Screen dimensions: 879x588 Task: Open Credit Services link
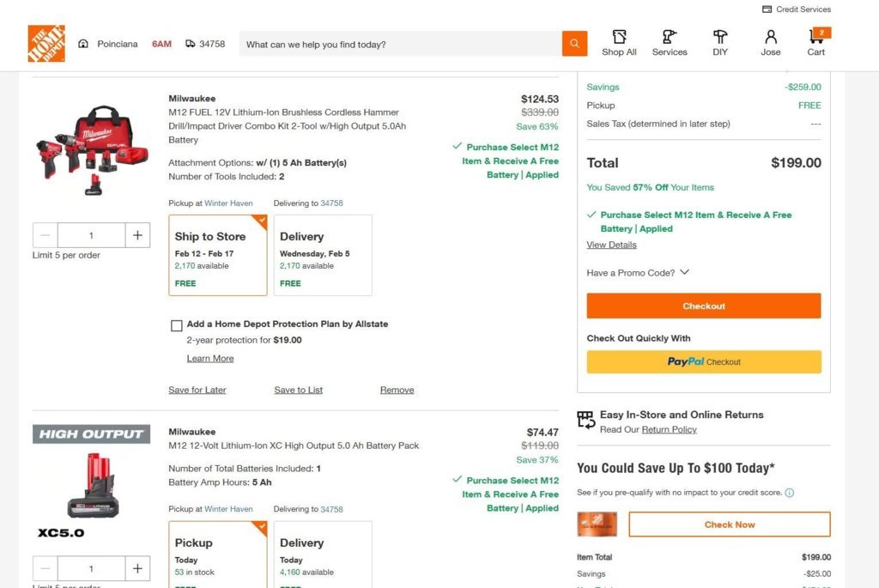point(796,9)
